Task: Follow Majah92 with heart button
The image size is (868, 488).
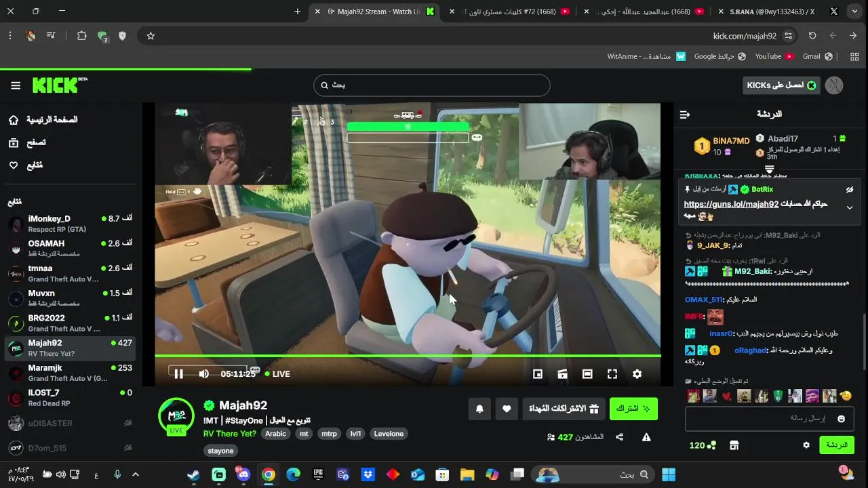Action: 507,409
